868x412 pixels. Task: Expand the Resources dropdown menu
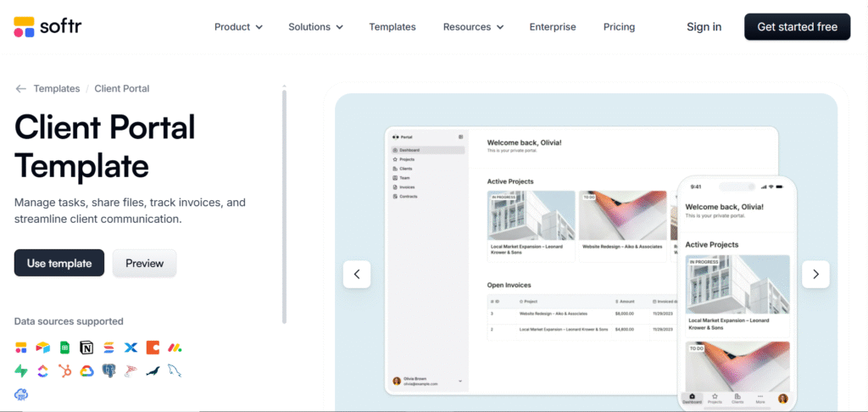473,27
